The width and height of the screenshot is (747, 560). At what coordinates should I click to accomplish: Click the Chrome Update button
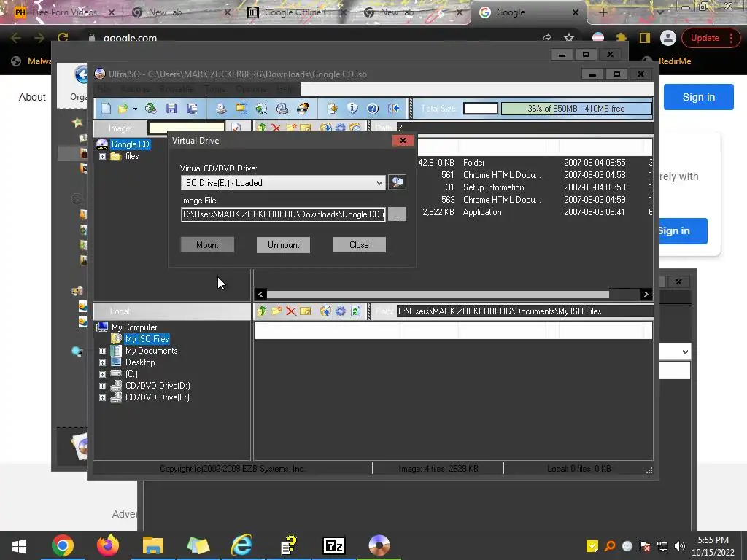(x=710, y=38)
